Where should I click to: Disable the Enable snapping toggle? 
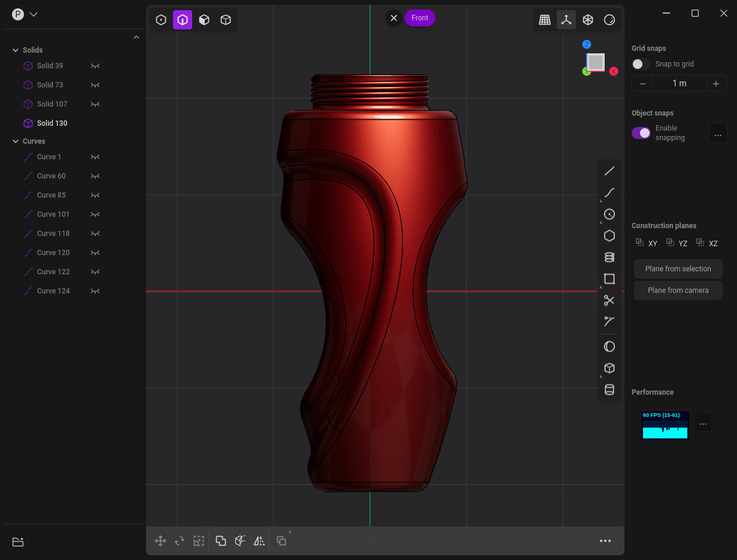click(641, 133)
